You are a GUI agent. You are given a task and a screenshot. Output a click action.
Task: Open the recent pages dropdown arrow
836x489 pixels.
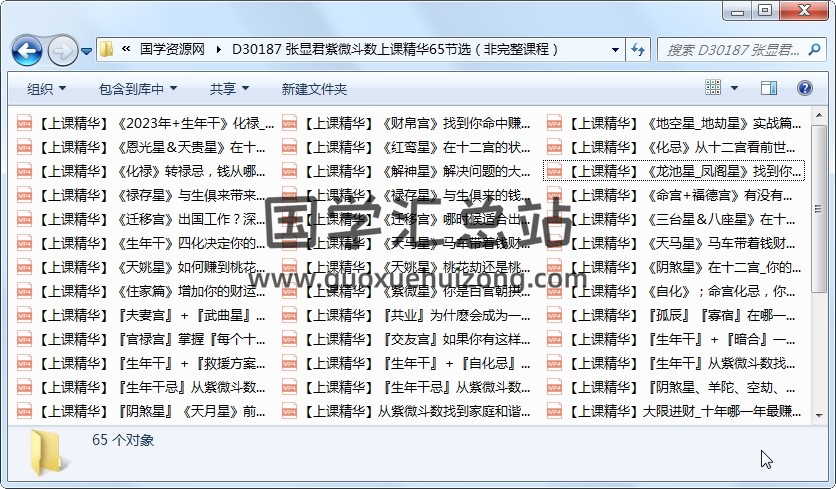click(86, 51)
